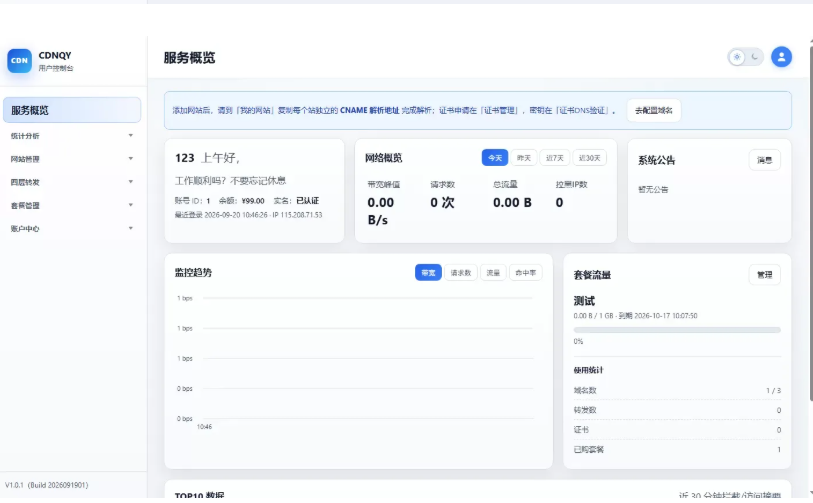Click the 最近登录 time and IP line

pos(248,215)
